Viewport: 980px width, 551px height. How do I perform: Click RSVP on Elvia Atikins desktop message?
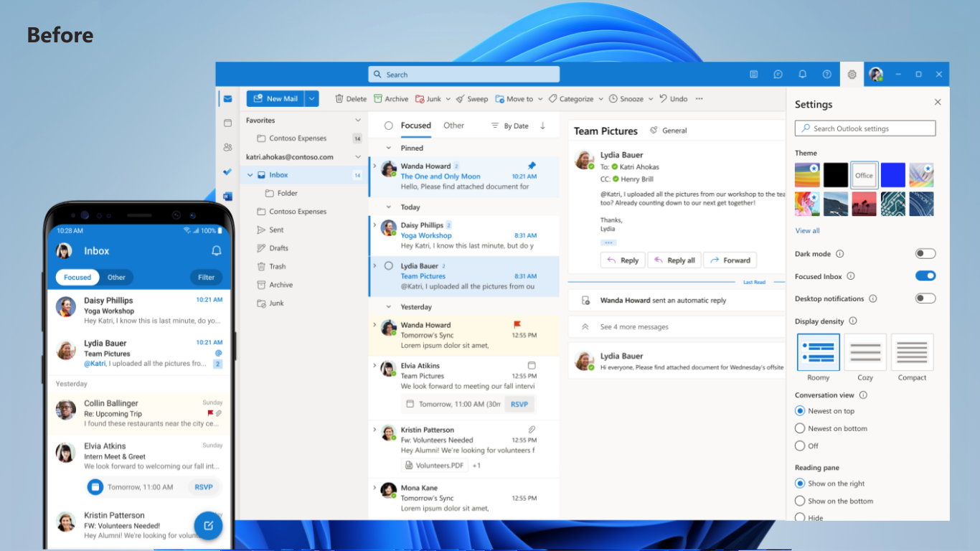click(x=519, y=404)
